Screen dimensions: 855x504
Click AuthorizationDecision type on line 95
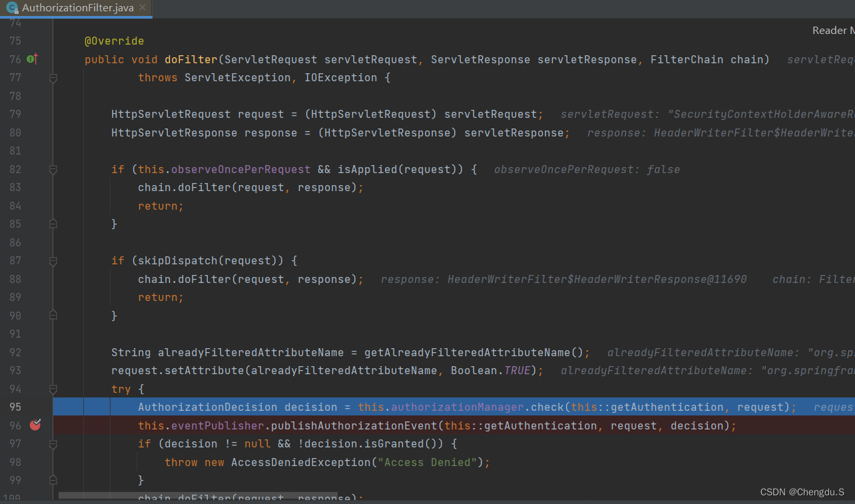[x=208, y=407]
